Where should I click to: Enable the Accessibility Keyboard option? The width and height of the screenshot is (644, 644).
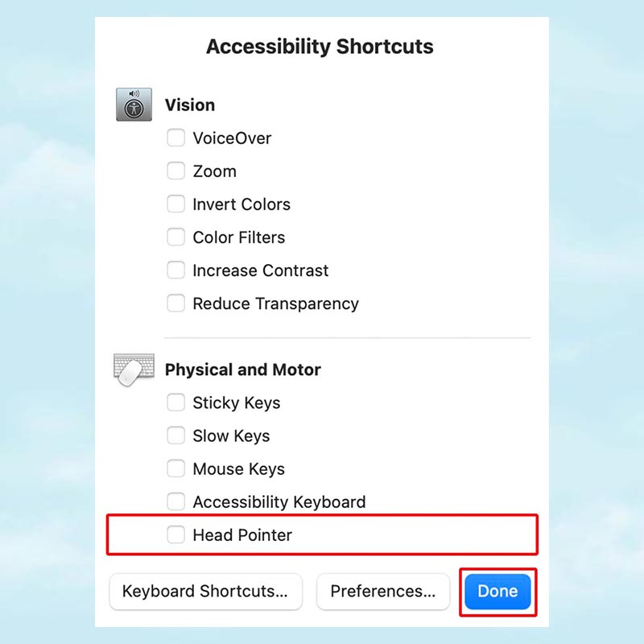point(175,501)
